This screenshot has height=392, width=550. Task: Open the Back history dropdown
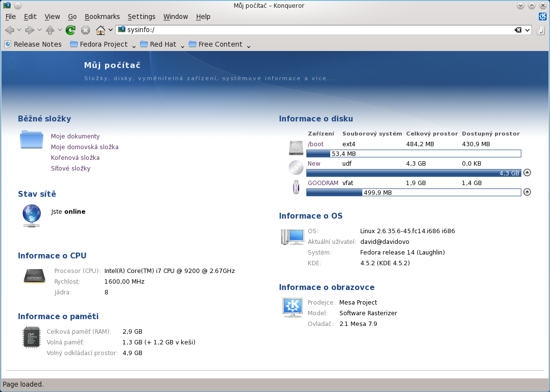(x=19, y=30)
